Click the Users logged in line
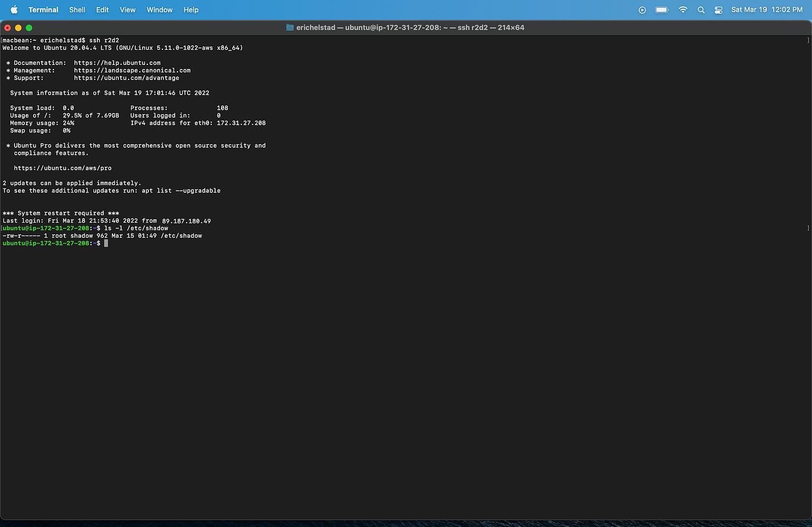The image size is (812, 527). 176,116
